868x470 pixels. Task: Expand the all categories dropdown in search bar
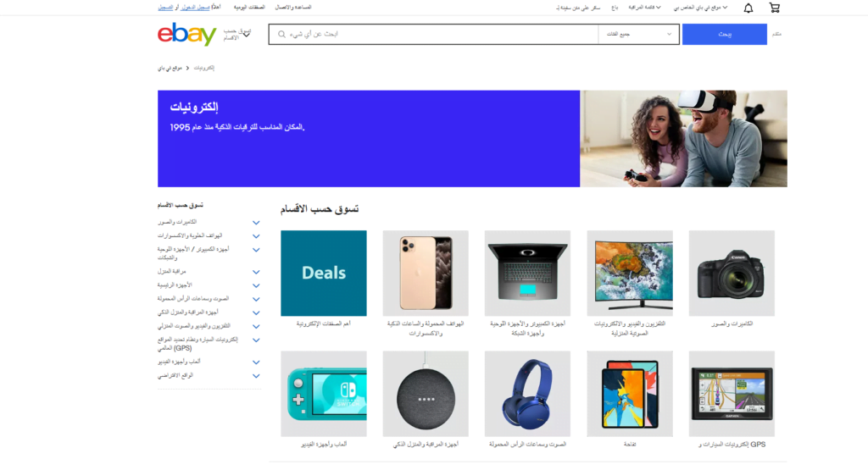pyautogui.click(x=639, y=34)
